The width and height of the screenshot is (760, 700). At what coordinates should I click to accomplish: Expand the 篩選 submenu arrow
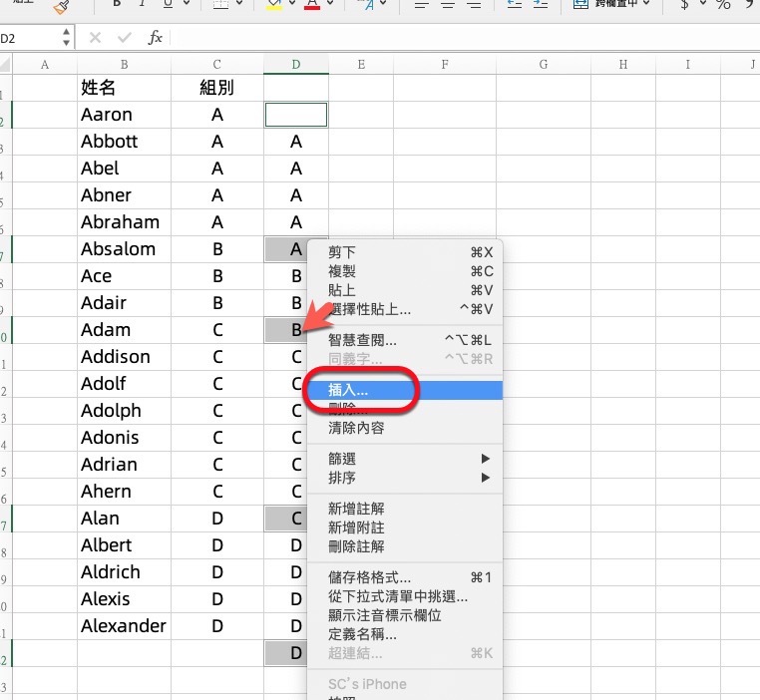(x=485, y=459)
